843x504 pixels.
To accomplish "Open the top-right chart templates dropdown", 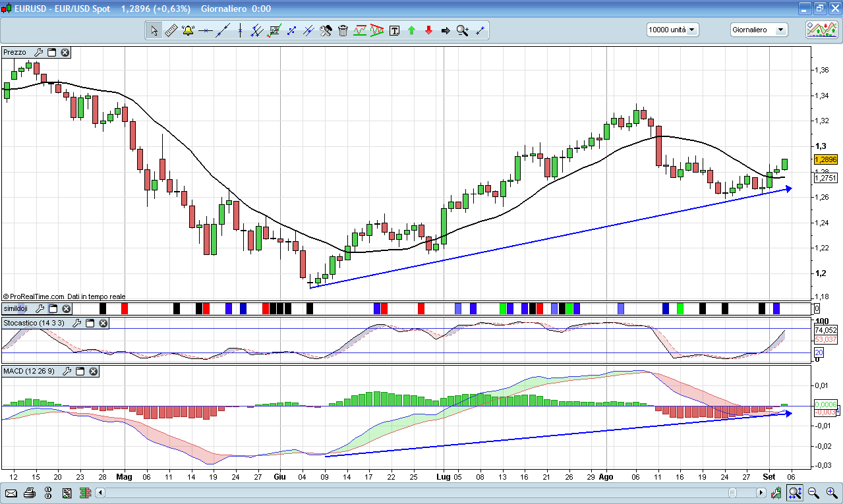I will [x=821, y=30].
